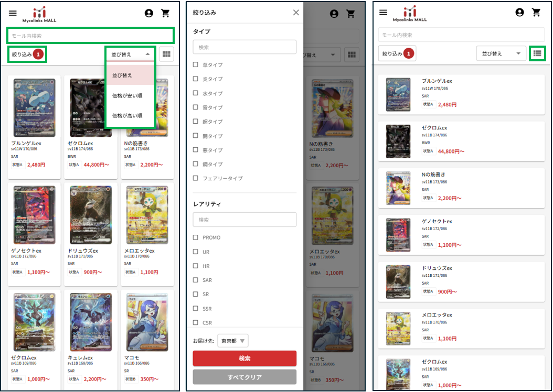Click 絞り込み filter button in left screen
This screenshot has height=392, width=553.
click(x=27, y=54)
